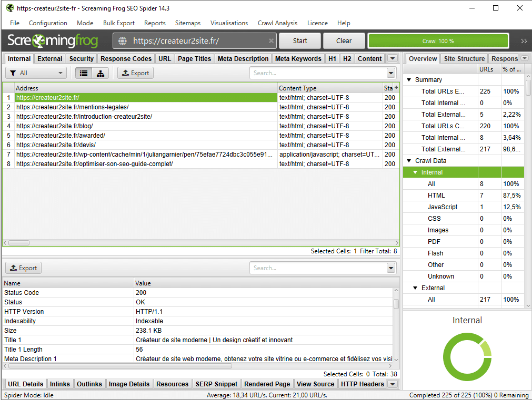Click the Start button
Image resolution: width=532 pixels, height=400 pixels.
(x=300, y=40)
